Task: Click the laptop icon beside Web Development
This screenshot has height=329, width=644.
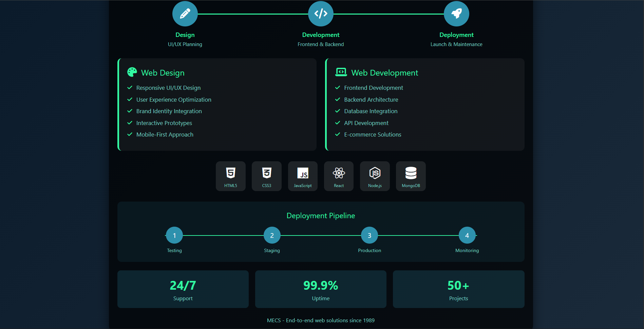Action: tap(341, 72)
